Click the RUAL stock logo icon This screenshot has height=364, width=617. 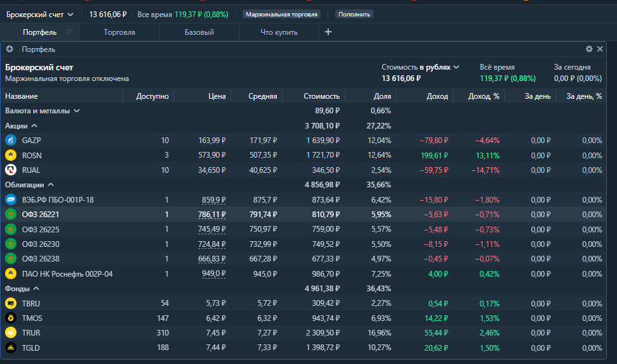coord(10,170)
